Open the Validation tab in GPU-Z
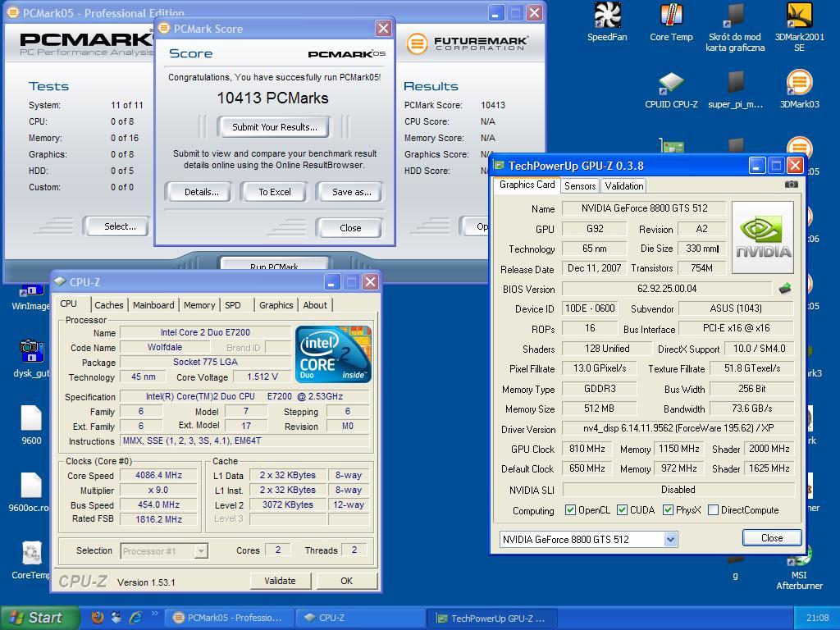 point(624,186)
